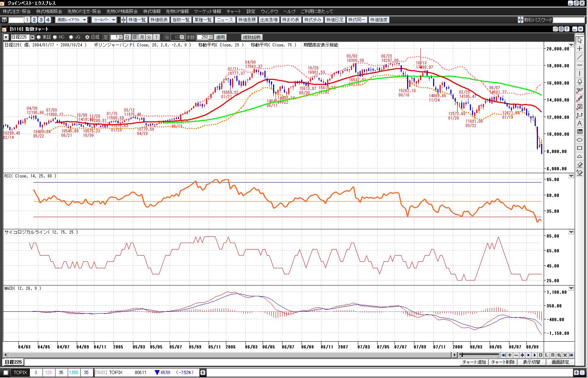The width and height of the screenshot is (588, 378).
Task: Choose the ellipse drawing tool
Action: pyautogui.click(x=580, y=140)
